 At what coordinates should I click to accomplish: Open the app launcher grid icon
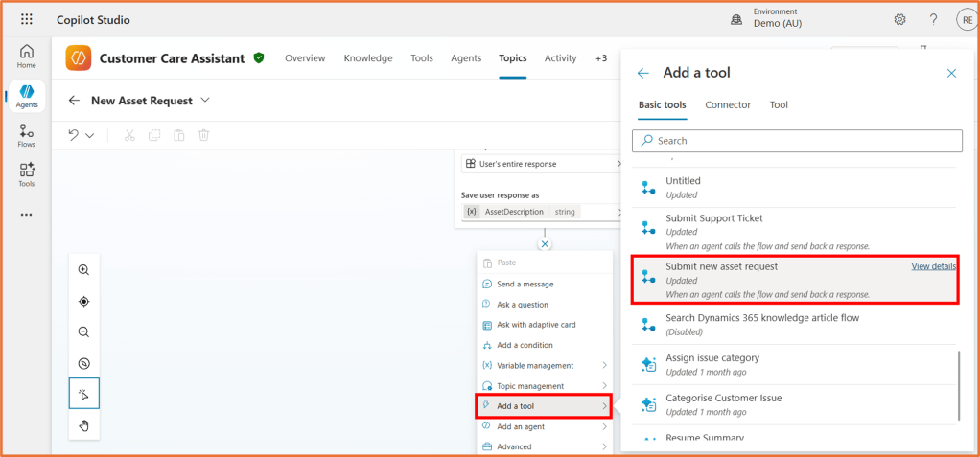pos(26,19)
